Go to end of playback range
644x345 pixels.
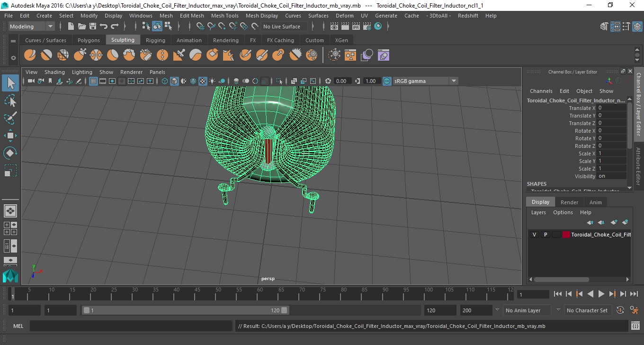pyautogui.click(x=634, y=294)
